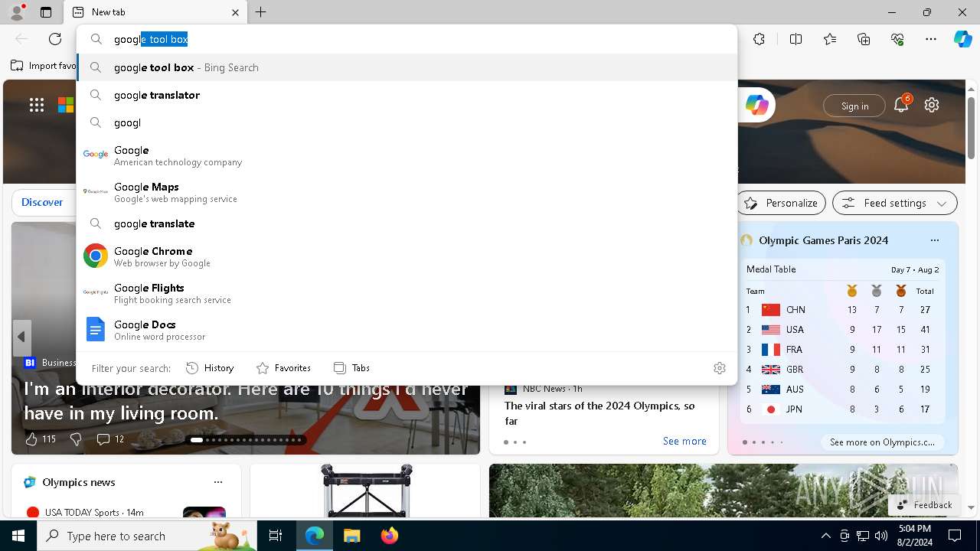This screenshot has width=980, height=551.
Task: Click Sign in button
Action: [x=854, y=106]
